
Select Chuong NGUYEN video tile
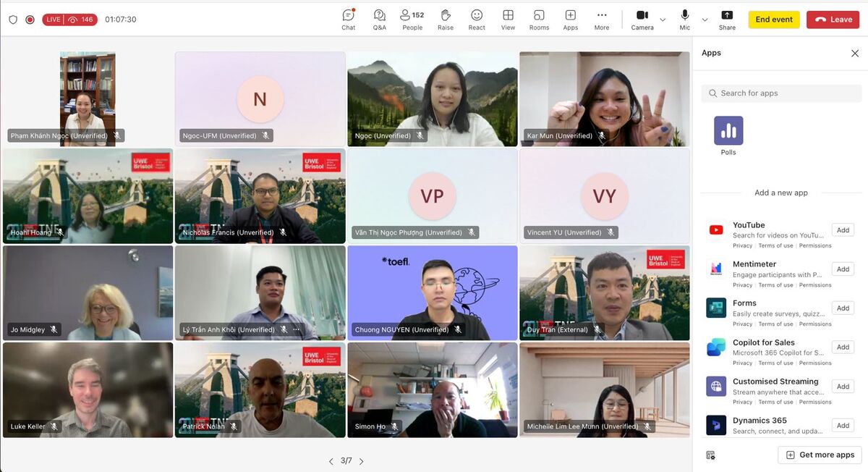(432, 292)
